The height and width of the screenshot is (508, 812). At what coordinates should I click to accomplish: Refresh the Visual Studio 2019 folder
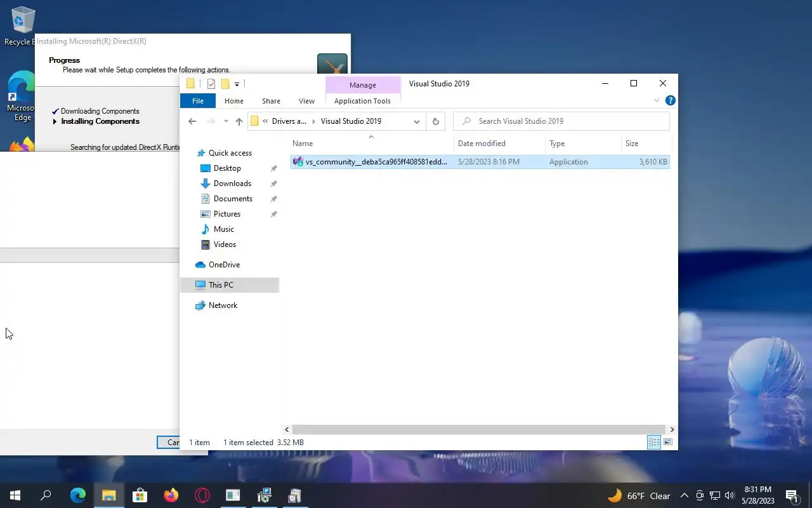pyautogui.click(x=435, y=121)
